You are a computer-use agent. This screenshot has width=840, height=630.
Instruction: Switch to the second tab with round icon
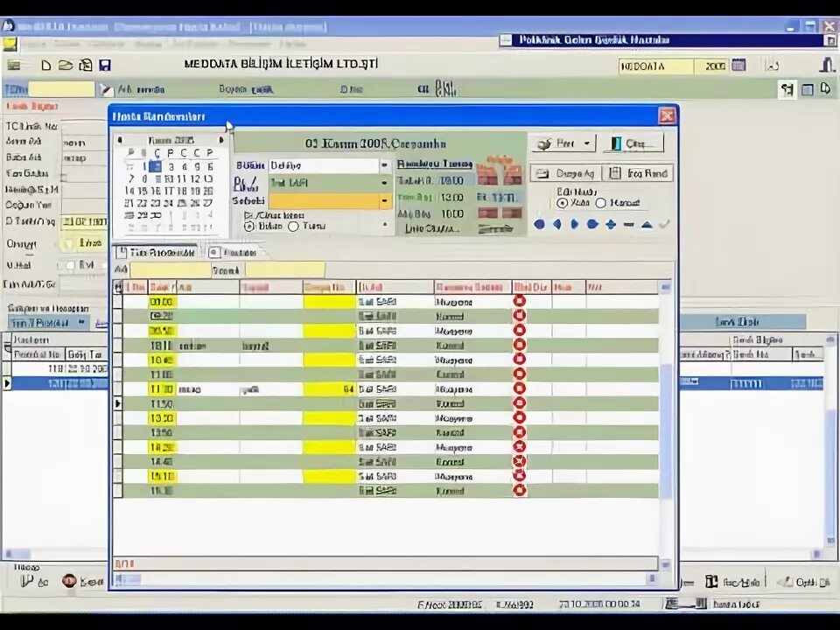233,252
